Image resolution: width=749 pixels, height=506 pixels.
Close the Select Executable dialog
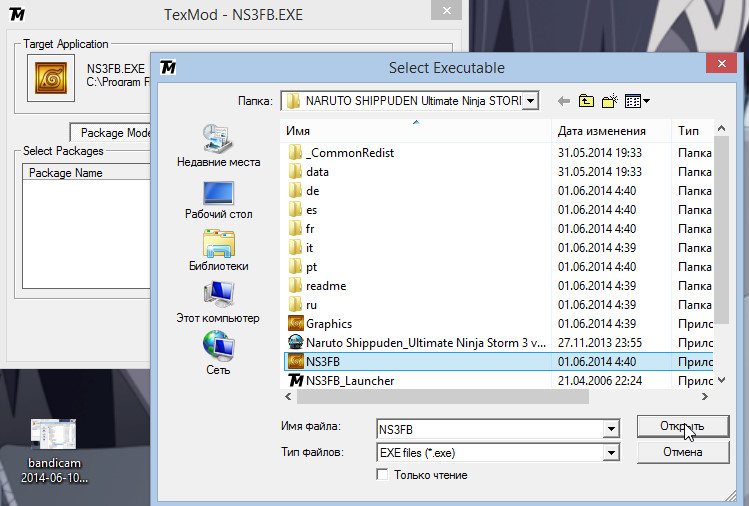click(722, 63)
